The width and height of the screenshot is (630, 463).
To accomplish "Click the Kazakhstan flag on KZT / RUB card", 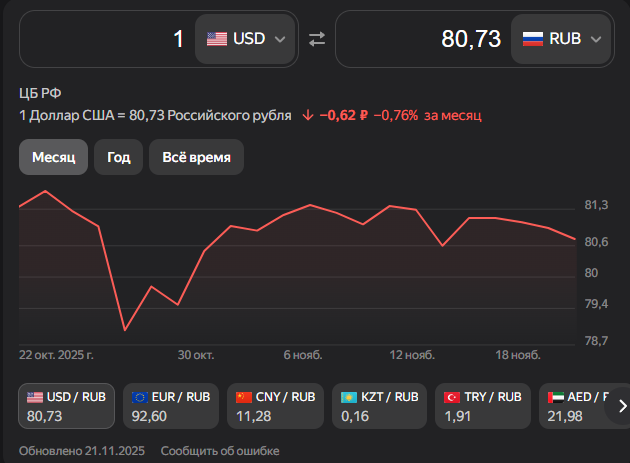I will point(348,397).
